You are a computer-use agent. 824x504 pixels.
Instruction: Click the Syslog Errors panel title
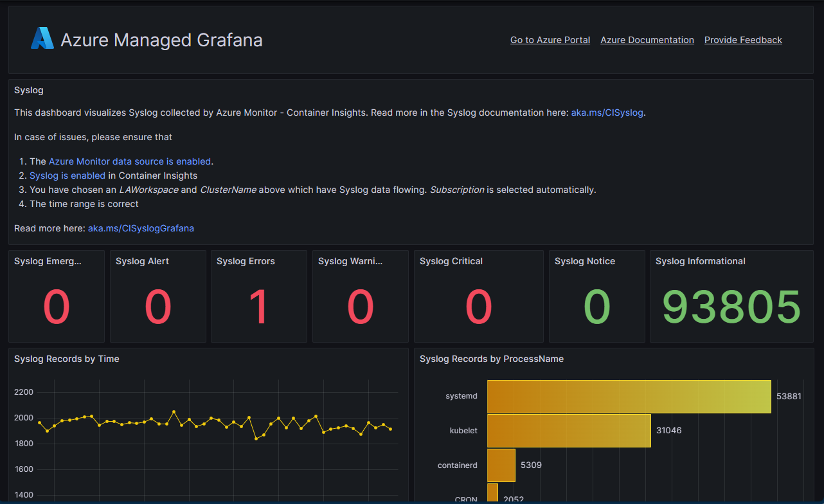pos(246,261)
